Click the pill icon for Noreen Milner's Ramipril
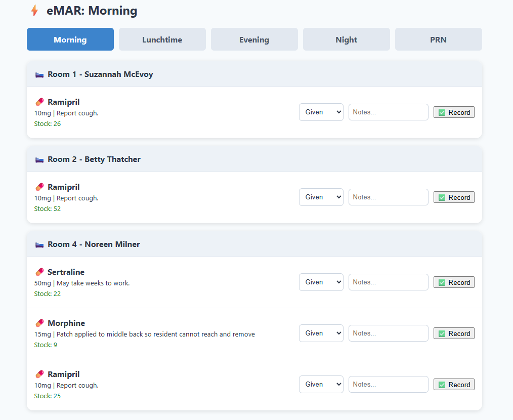The height and width of the screenshot is (420, 513). pos(39,374)
